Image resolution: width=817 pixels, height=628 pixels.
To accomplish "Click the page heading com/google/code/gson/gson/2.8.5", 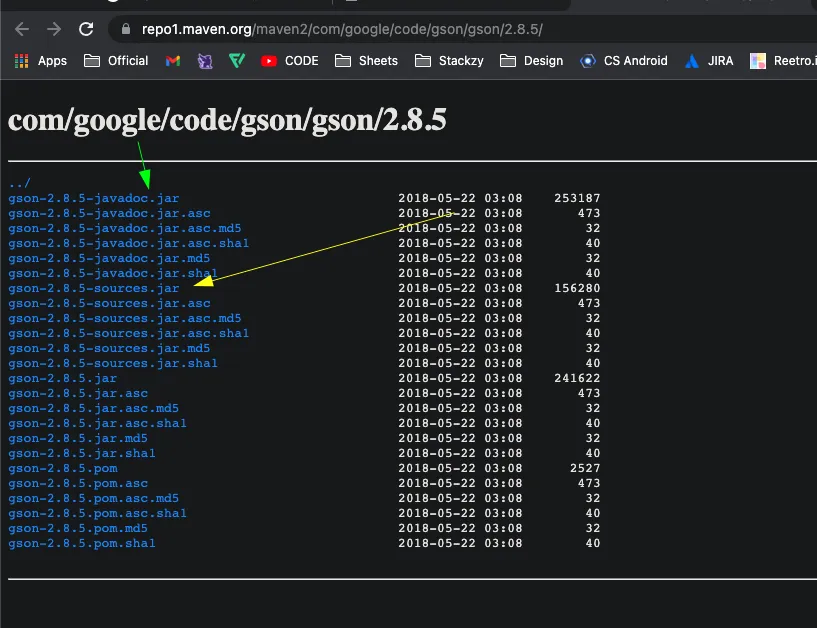I will point(227,121).
